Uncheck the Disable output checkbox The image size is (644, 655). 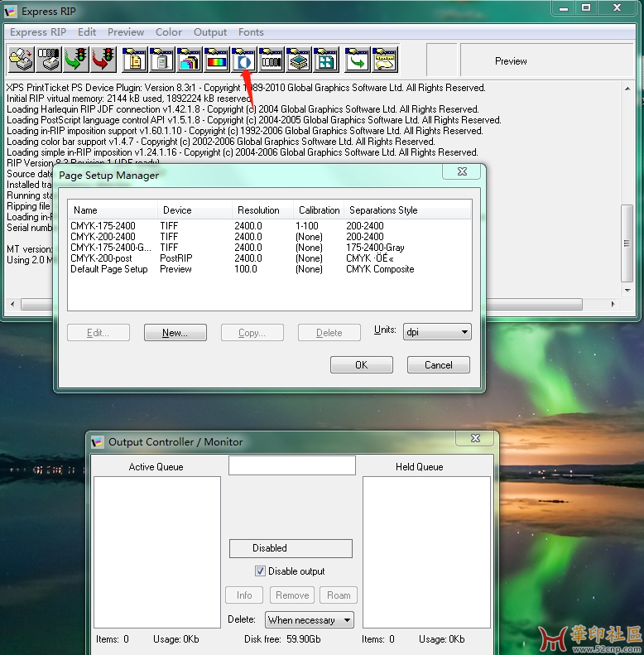point(260,571)
